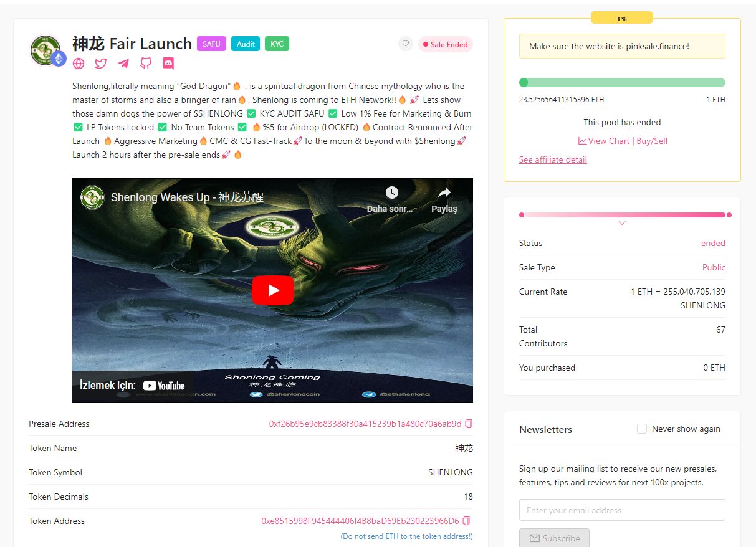Copy the Presale Address with copy icon
Screen dimensions: 756x547
469,424
